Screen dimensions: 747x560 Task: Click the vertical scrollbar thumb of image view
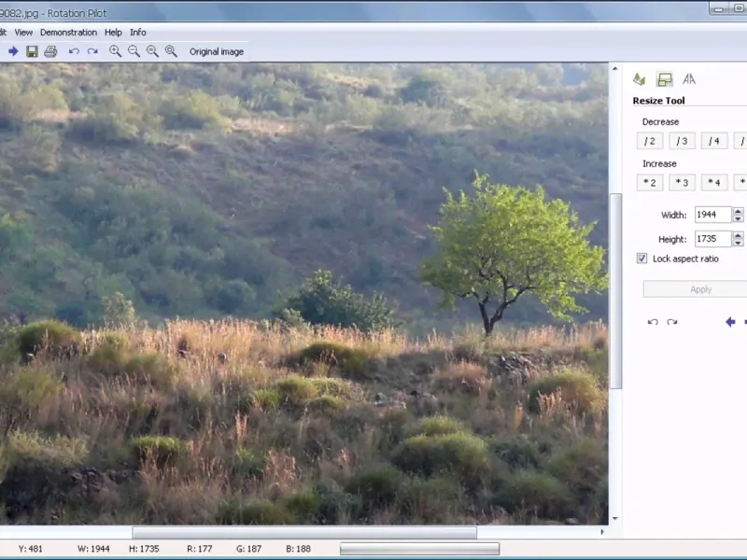(x=615, y=291)
